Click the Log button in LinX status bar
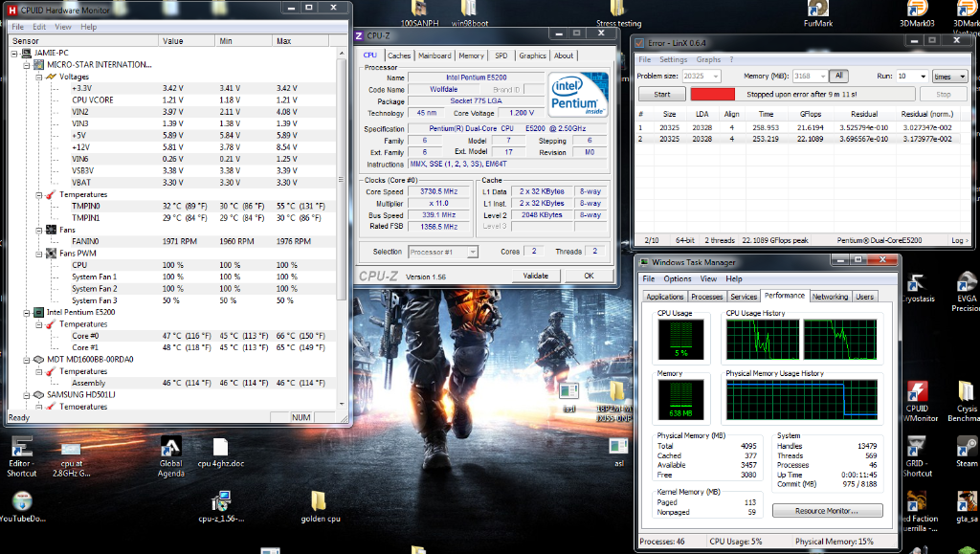This screenshot has height=554, width=980. pos(959,240)
